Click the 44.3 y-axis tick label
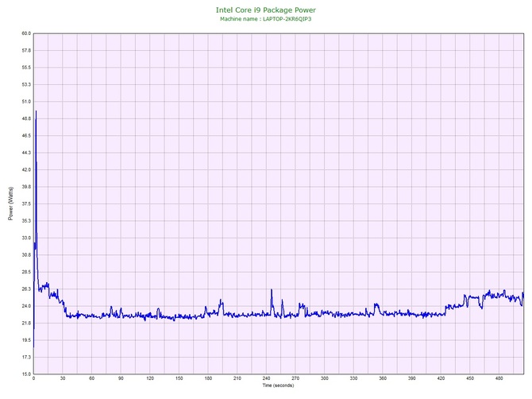 (x=26, y=153)
